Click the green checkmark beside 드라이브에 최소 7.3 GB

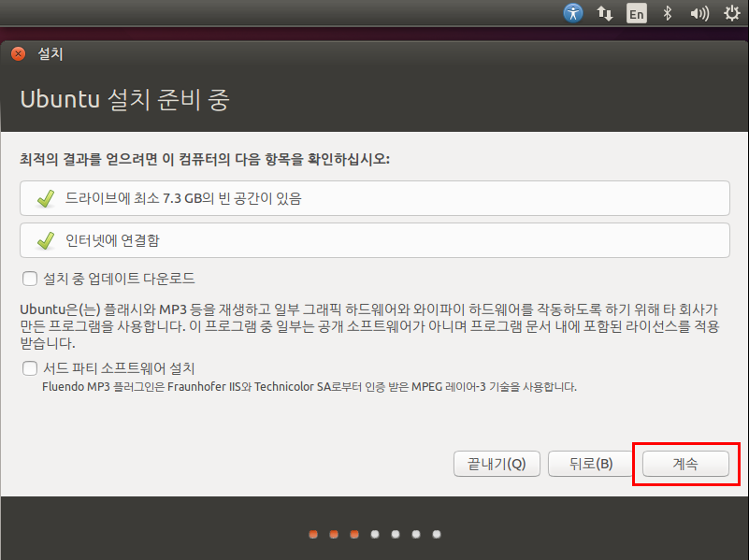pos(46,198)
